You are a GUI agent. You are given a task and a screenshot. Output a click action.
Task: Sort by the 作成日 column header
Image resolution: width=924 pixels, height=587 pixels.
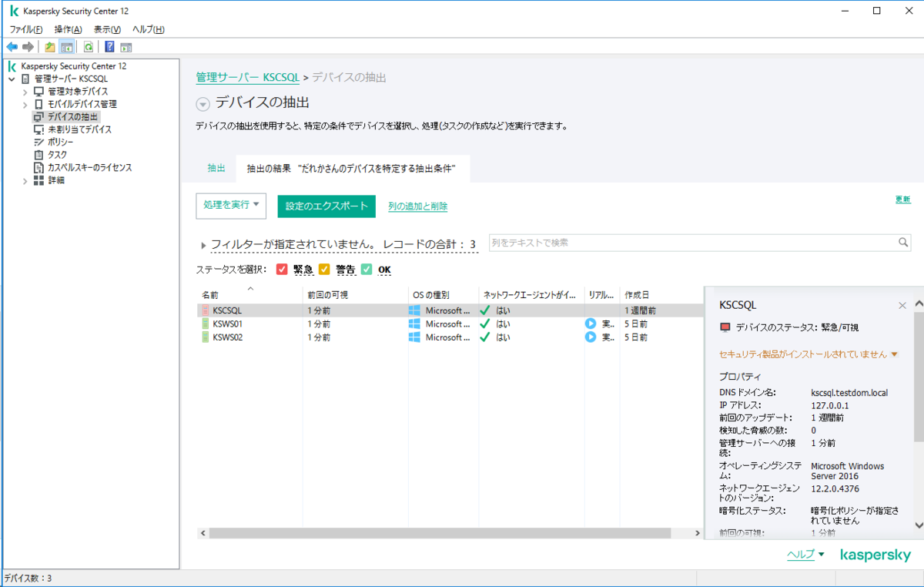pyautogui.click(x=637, y=295)
